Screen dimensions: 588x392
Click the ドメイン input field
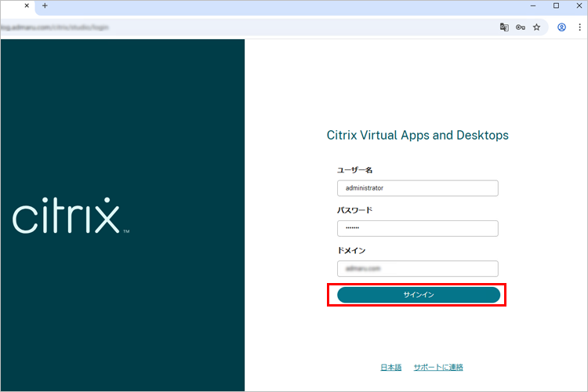pos(417,268)
